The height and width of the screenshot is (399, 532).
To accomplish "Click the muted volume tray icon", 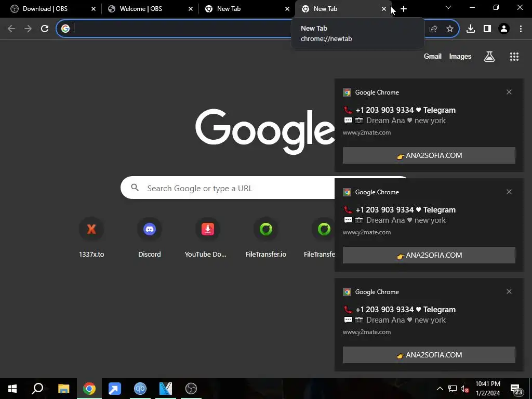I will (x=465, y=389).
